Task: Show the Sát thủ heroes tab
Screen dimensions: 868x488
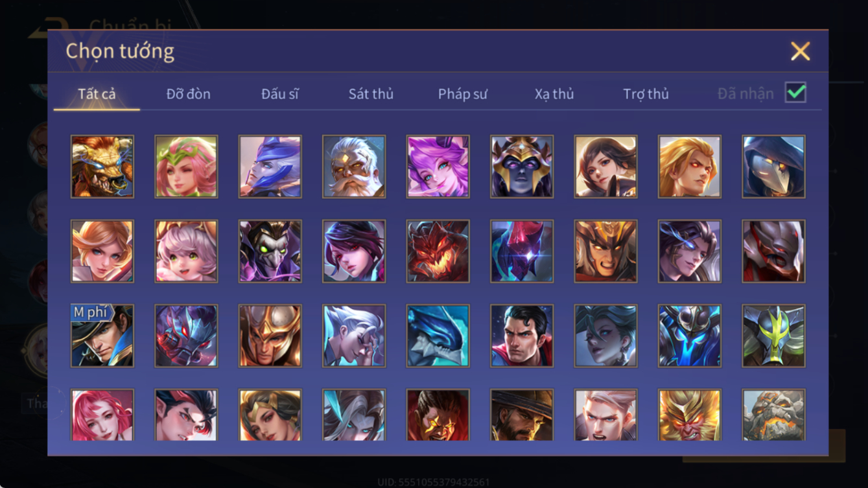Action: (x=371, y=94)
